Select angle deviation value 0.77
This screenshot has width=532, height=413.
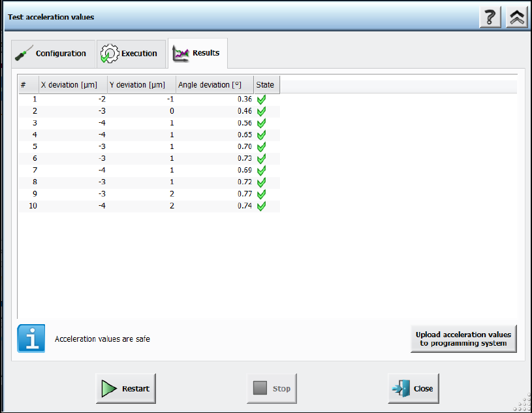(x=245, y=194)
